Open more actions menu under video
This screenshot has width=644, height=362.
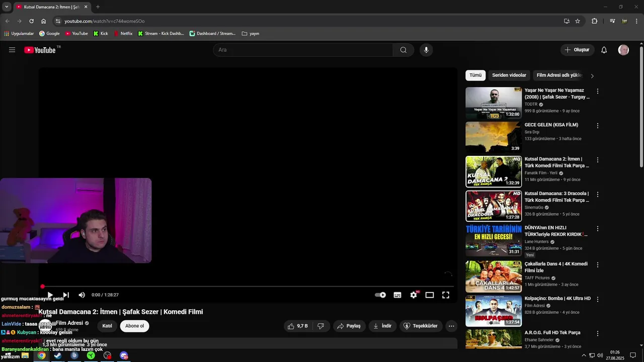pos(451,326)
